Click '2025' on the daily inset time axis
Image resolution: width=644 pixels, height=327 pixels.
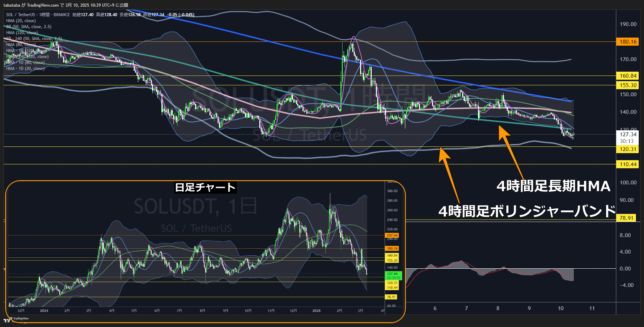point(317,310)
